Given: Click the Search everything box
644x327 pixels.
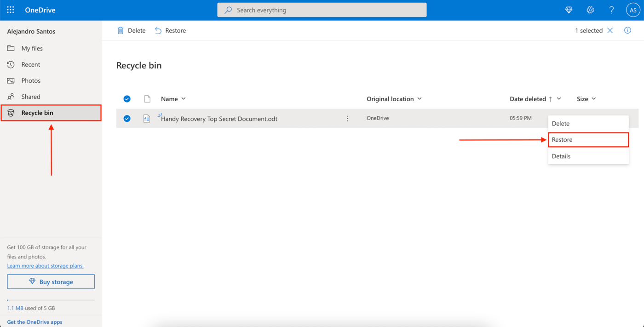Looking at the screenshot, I should pyautogui.click(x=322, y=10).
